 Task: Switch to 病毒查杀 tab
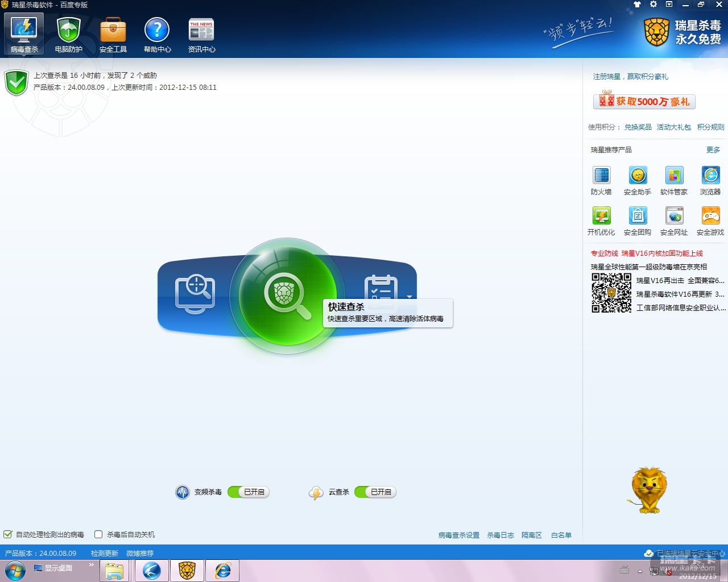coord(24,35)
